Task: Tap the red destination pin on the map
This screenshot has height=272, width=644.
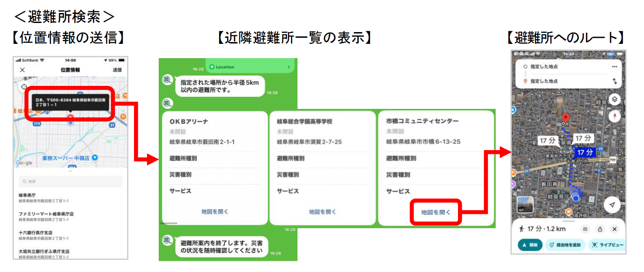Action: pyautogui.click(x=566, y=117)
